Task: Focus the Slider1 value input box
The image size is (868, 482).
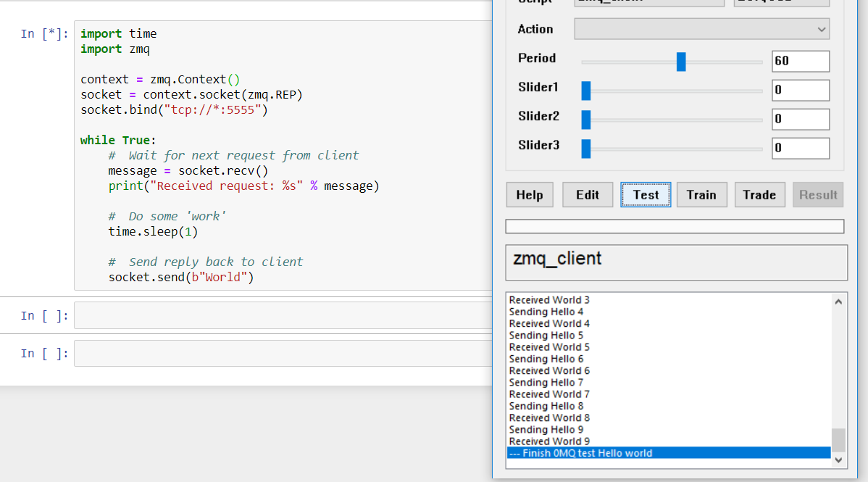Action: [800, 91]
